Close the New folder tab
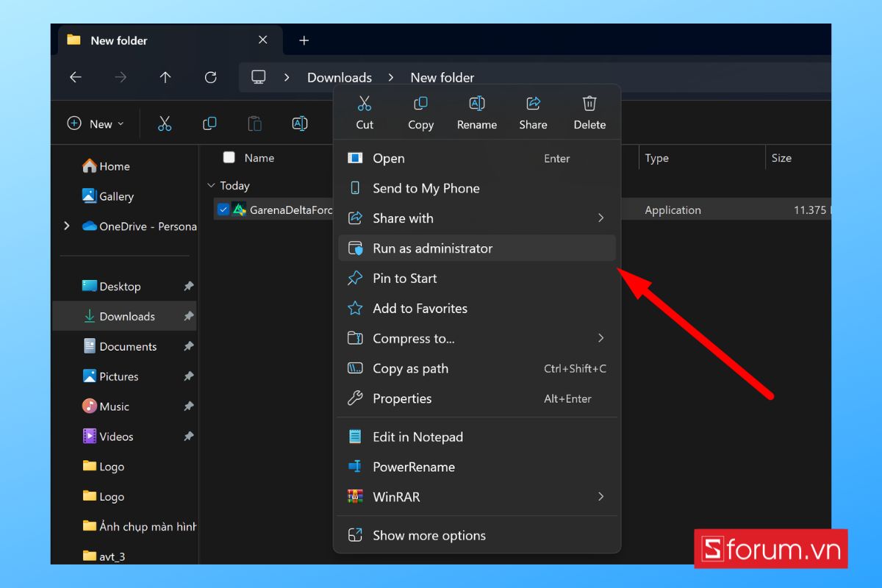This screenshot has width=882, height=588. click(x=263, y=40)
